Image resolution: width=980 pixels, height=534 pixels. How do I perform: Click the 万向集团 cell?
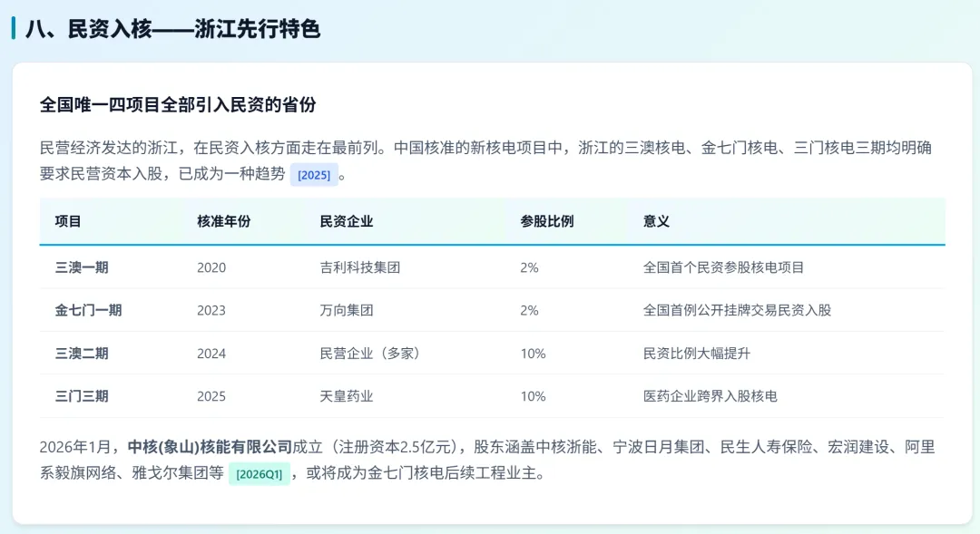[347, 310]
